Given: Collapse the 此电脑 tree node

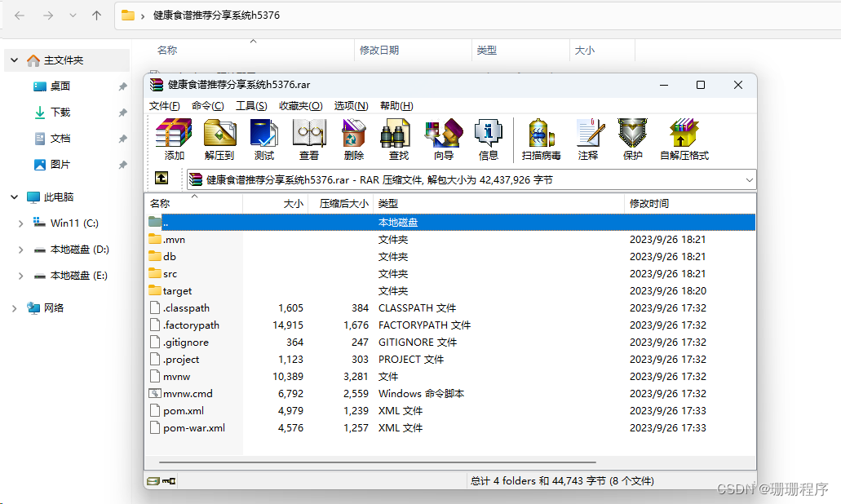Looking at the screenshot, I should click(x=15, y=197).
